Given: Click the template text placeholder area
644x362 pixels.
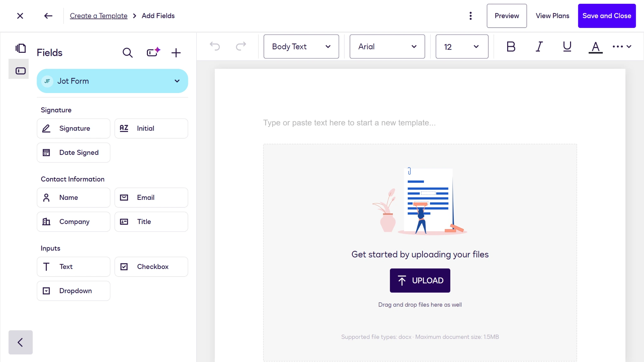Looking at the screenshot, I should (x=349, y=123).
